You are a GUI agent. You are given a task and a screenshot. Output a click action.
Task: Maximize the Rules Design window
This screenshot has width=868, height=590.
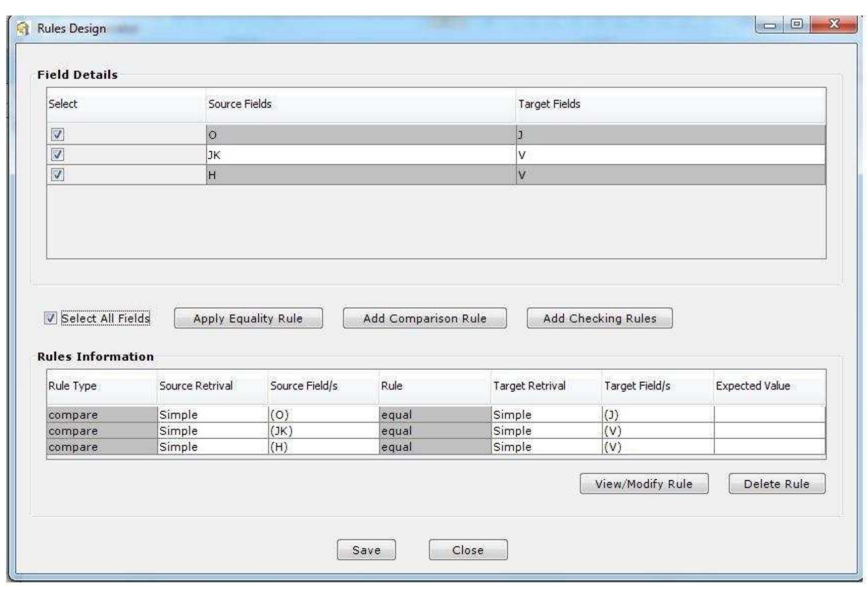pos(797,24)
